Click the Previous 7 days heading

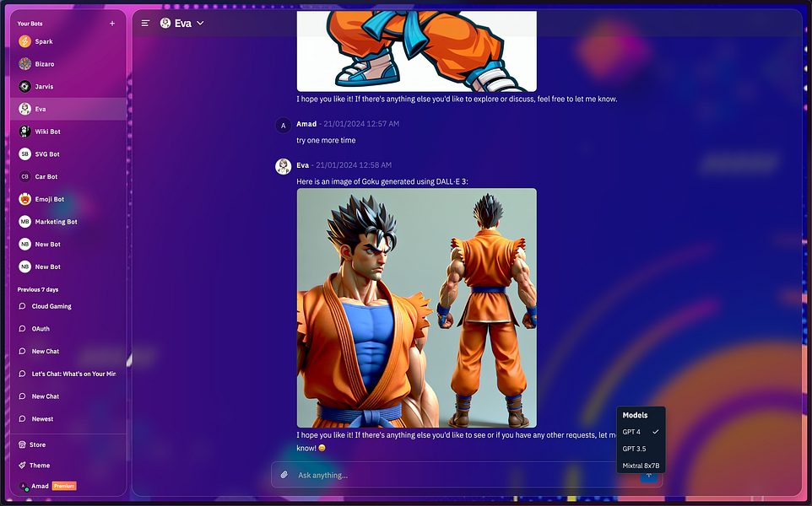[x=38, y=290]
